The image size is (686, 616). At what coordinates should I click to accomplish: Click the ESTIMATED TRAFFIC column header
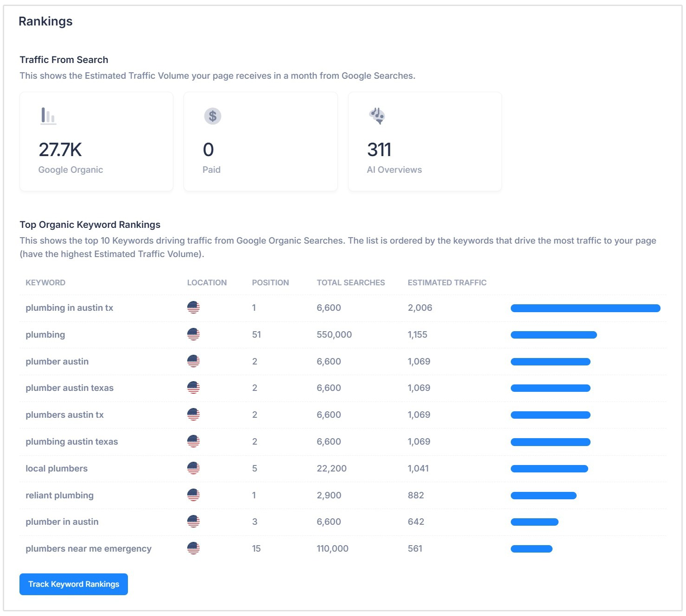447,283
